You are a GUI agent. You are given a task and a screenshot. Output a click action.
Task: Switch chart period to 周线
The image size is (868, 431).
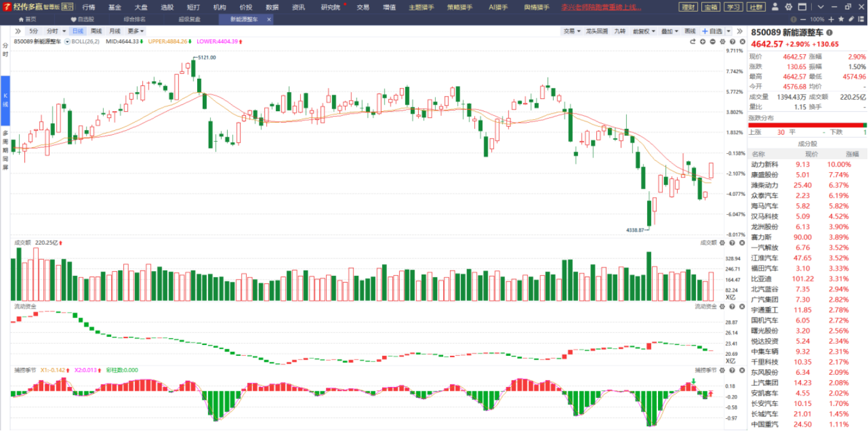[96, 31]
